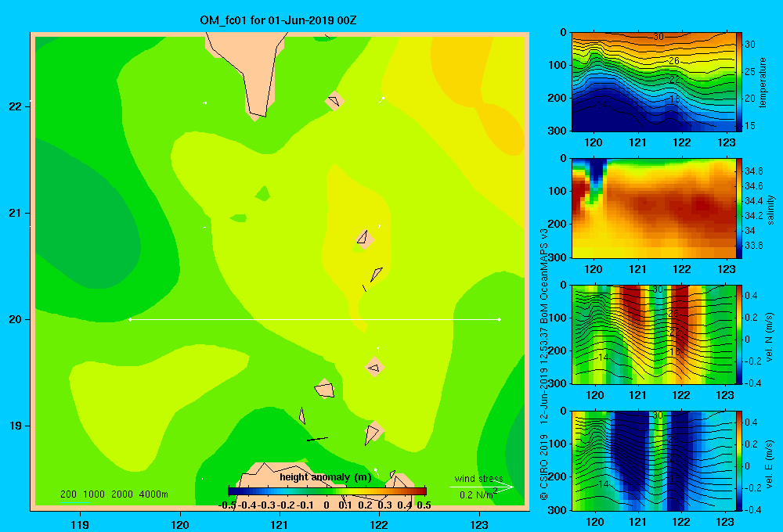Image resolution: width=783 pixels, height=532 pixels.
Task: Click longitude label 119 on main map
Action: [80, 524]
